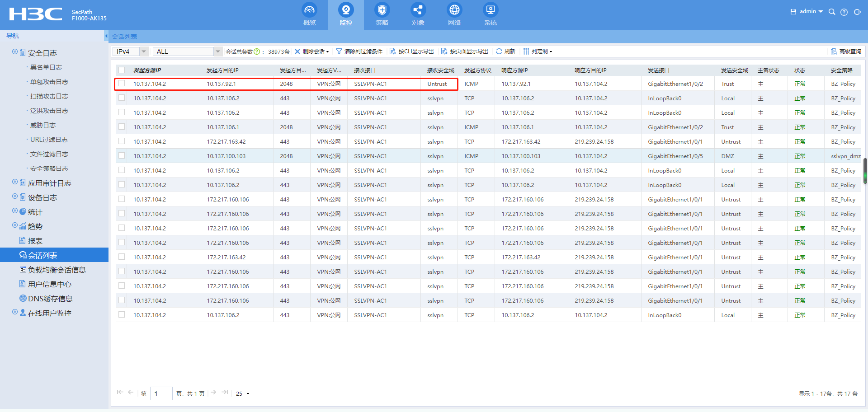This screenshot has height=412, width=868.
Task: Click the page number input field
Action: click(161, 393)
